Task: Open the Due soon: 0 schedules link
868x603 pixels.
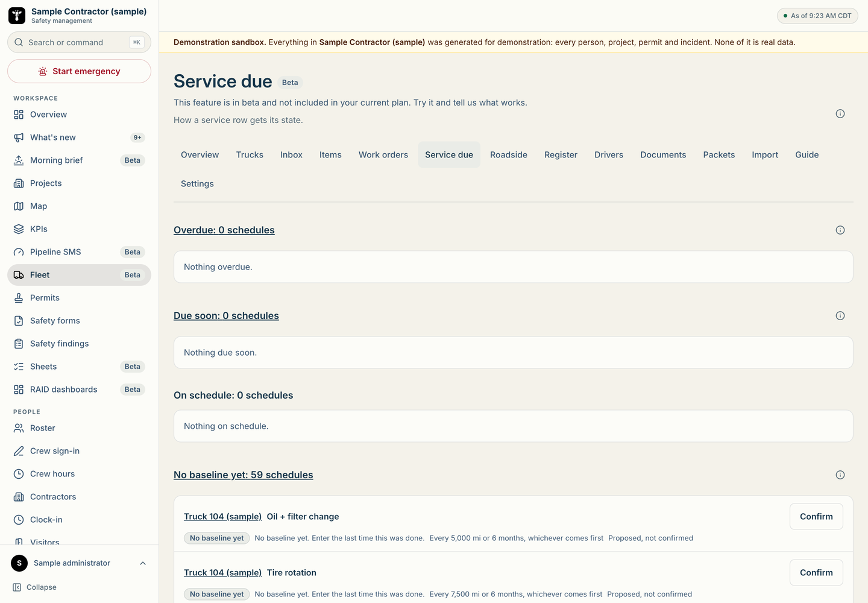Action: point(226,316)
